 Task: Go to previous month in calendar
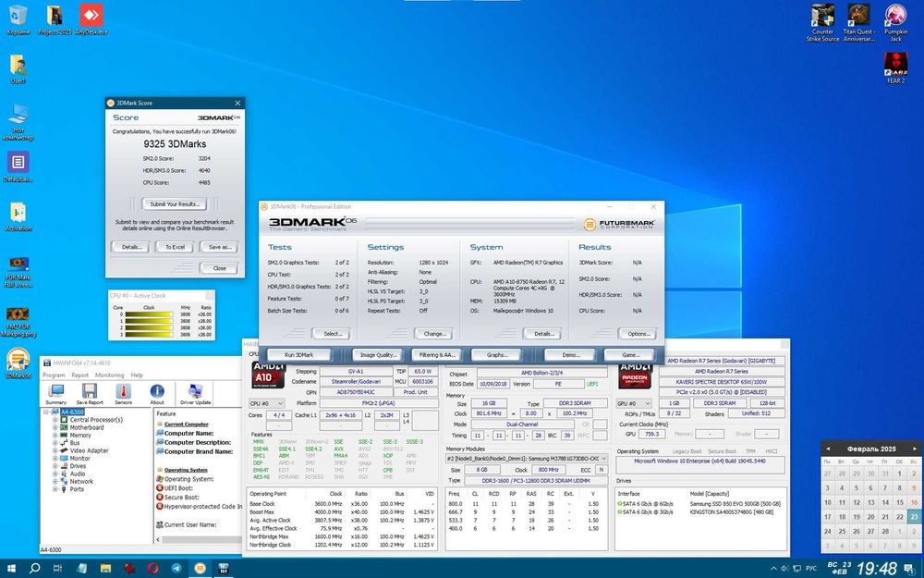pos(828,449)
